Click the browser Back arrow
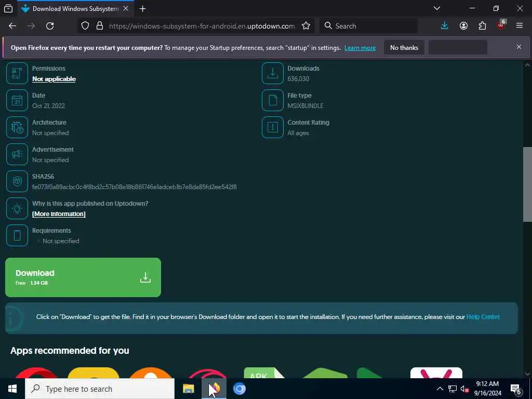532x399 pixels. tap(12, 26)
